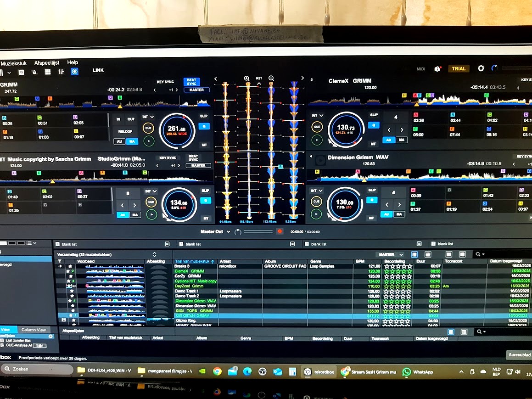The height and width of the screenshot is (399, 532).
Task: Open WhatsApp from the taskbar
Action: pos(418,372)
